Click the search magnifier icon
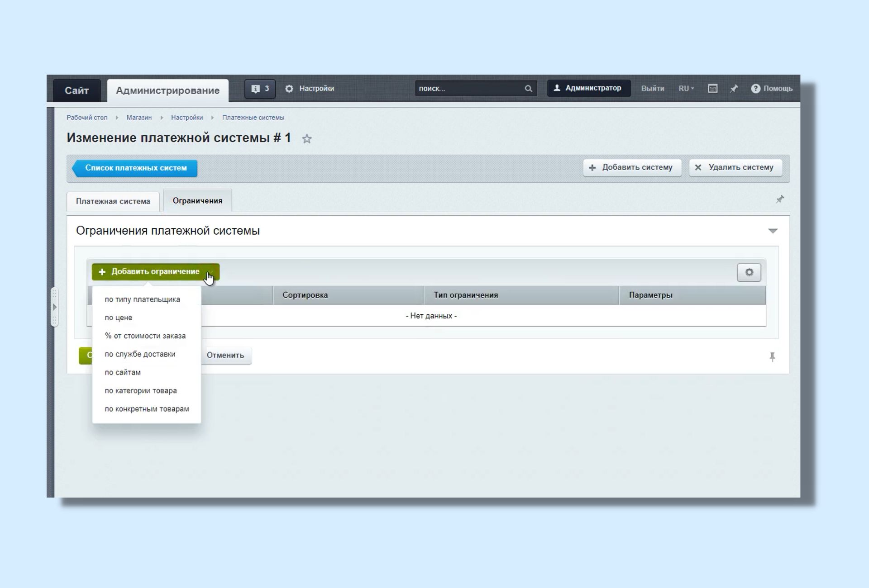Image resolution: width=869 pixels, height=588 pixels. (x=528, y=89)
